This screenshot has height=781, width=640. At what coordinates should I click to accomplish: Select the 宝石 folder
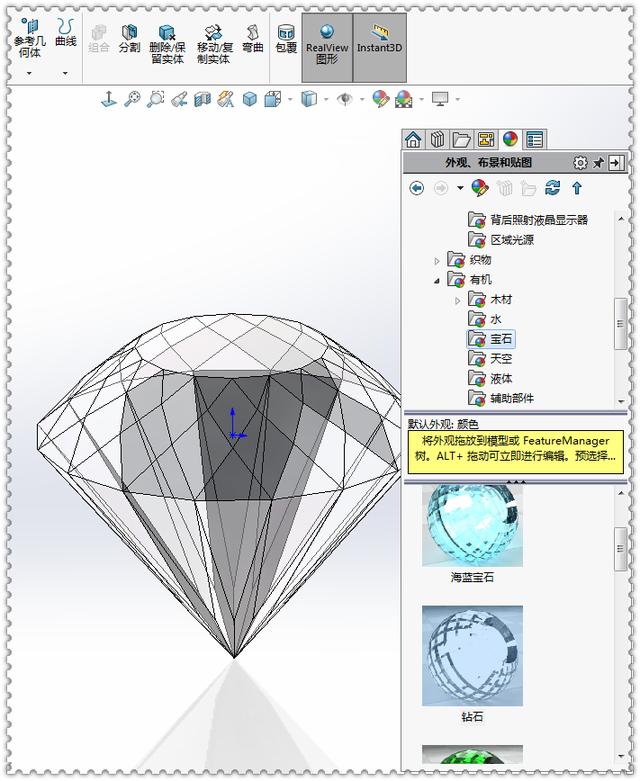[491, 339]
